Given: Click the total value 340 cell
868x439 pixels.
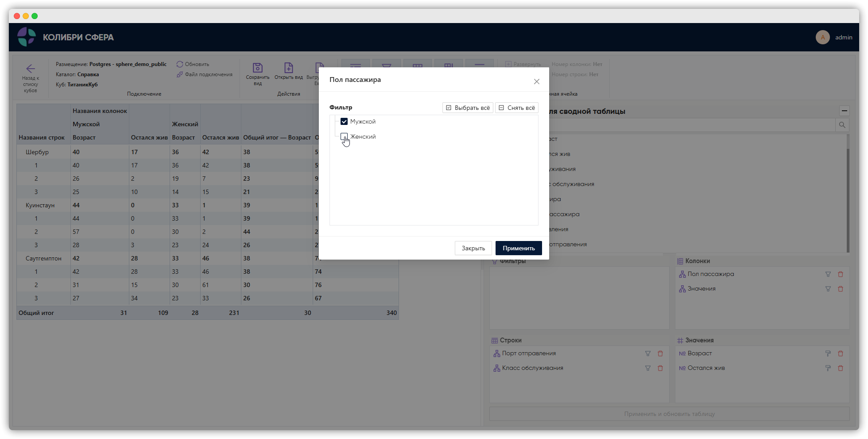Looking at the screenshot, I should (391, 313).
